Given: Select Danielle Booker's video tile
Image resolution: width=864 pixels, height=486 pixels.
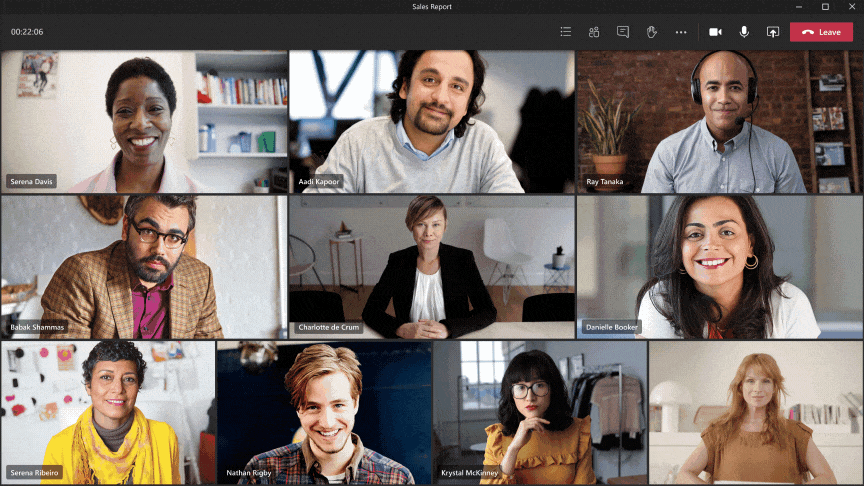Looking at the screenshot, I should tap(719, 266).
